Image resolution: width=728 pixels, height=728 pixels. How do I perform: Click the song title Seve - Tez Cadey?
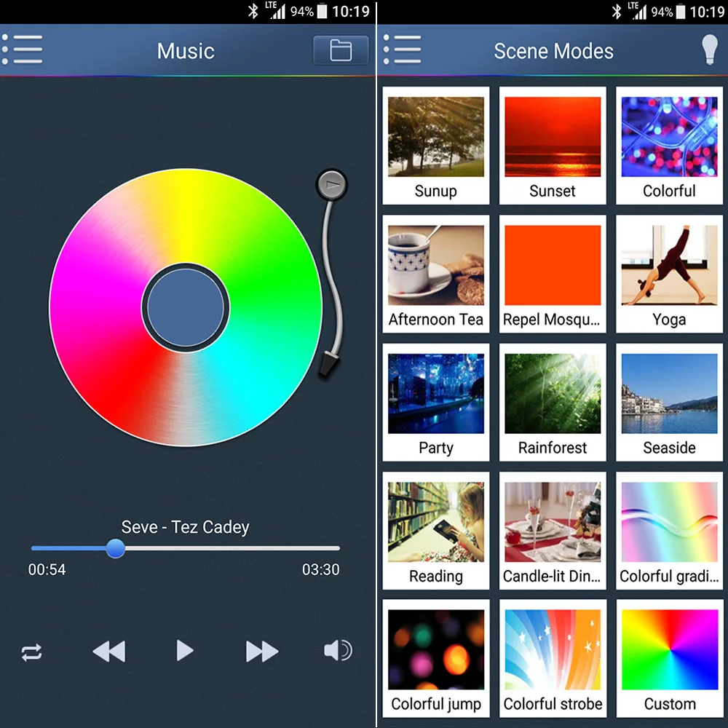[x=185, y=527]
